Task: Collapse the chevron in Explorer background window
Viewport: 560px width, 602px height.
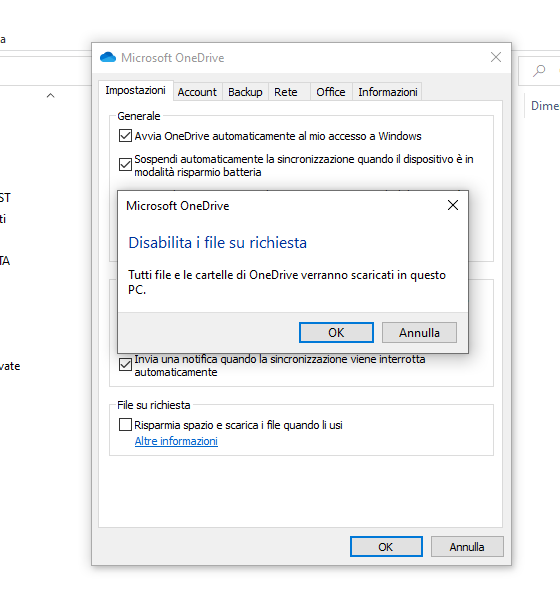Action: coord(50,96)
